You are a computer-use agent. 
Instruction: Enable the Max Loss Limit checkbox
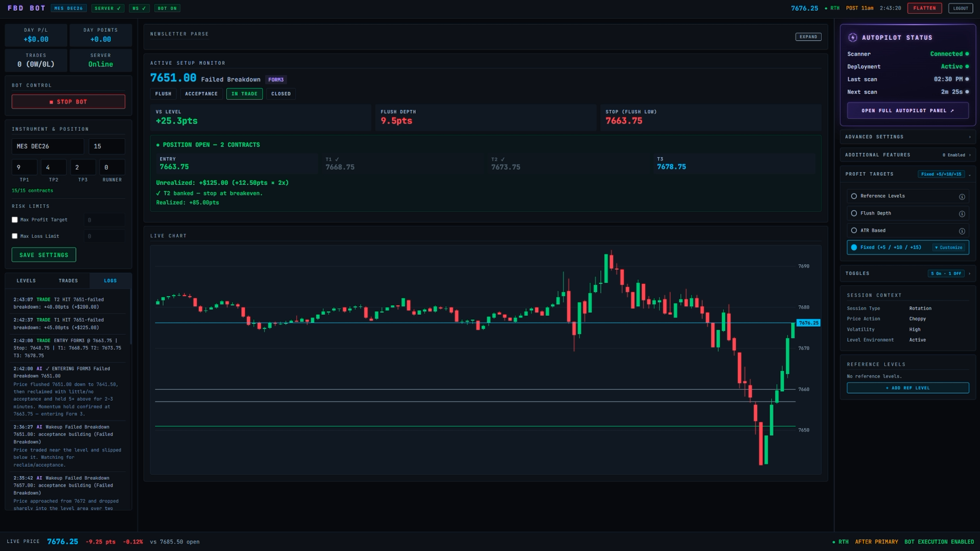tap(15, 236)
